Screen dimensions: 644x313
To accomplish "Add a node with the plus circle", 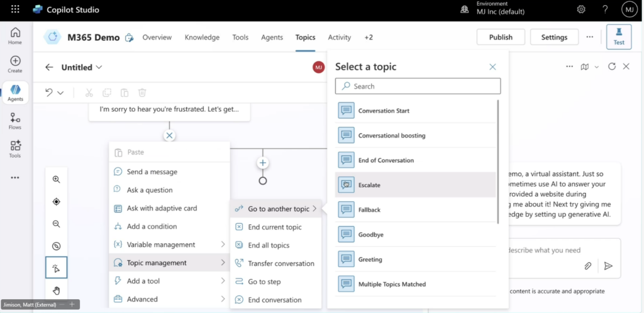I will point(263,163).
